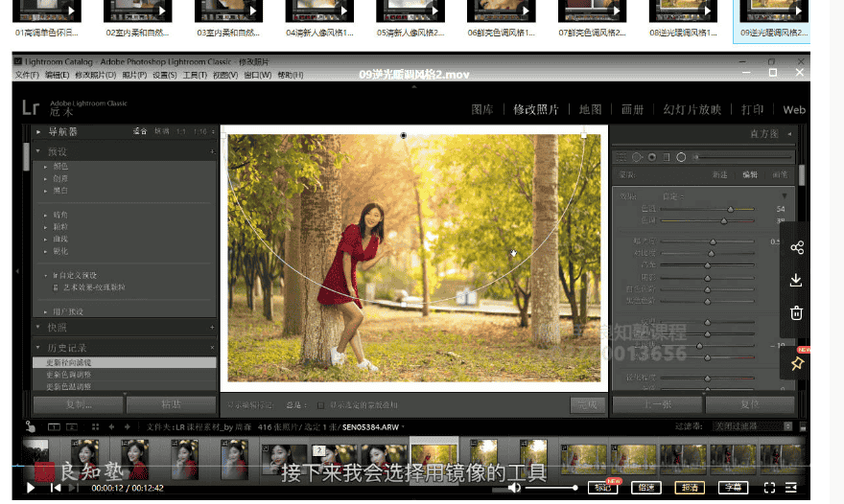Select the Crop Overlay tool icon
The height and width of the screenshot is (504, 844).
(621, 157)
